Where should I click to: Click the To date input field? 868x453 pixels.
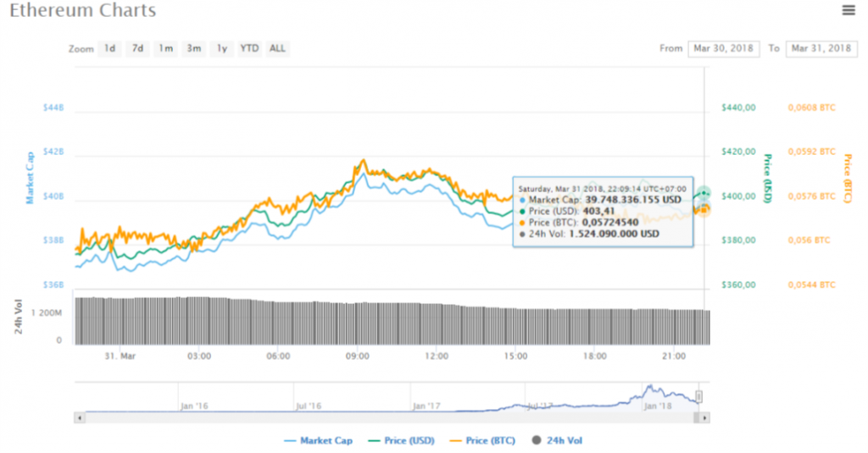coord(821,48)
